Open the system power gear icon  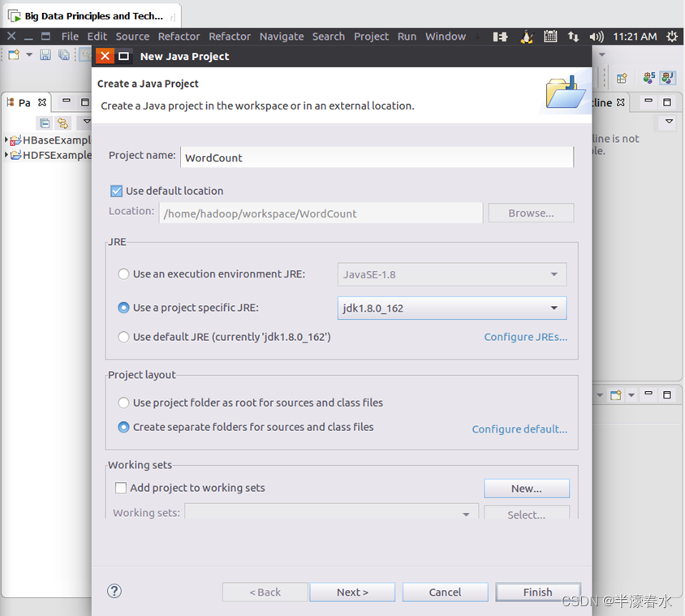[672, 37]
